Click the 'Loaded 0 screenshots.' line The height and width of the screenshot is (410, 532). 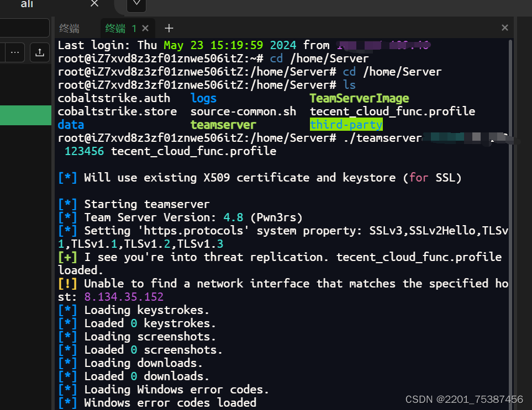coord(140,350)
